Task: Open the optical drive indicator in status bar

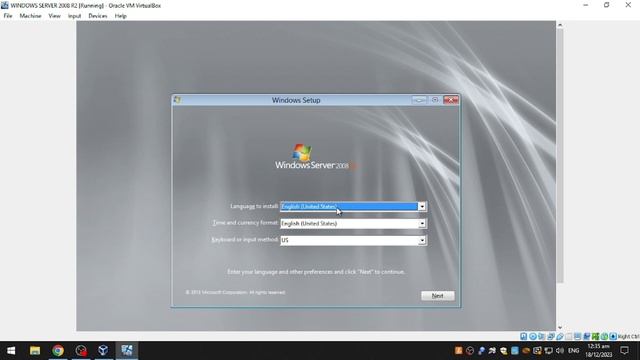Action: pos(533,336)
